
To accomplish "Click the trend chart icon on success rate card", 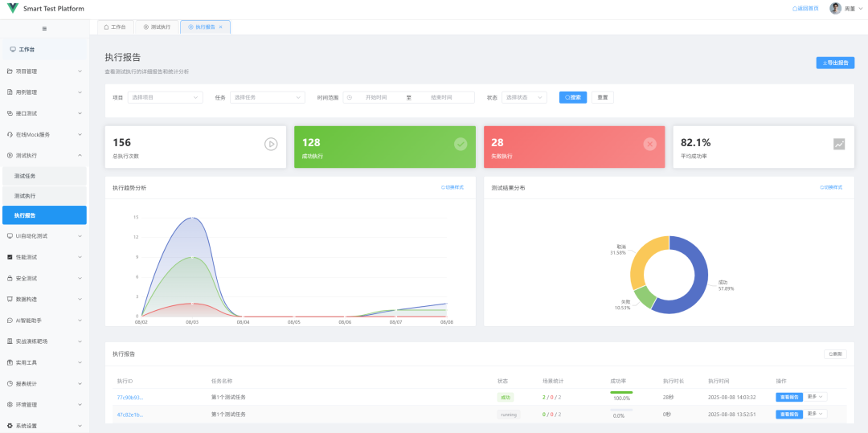I will [839, 145].
